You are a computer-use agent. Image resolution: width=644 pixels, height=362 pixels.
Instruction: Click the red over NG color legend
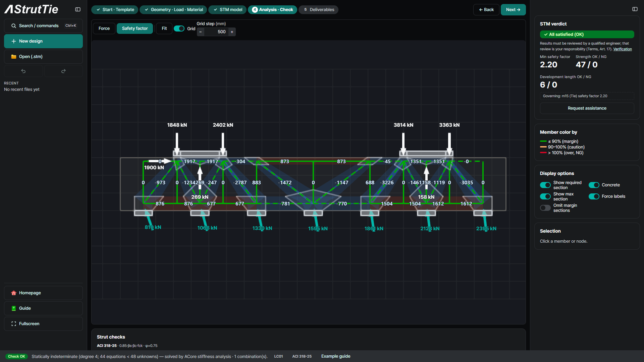(x=562, y=153)
